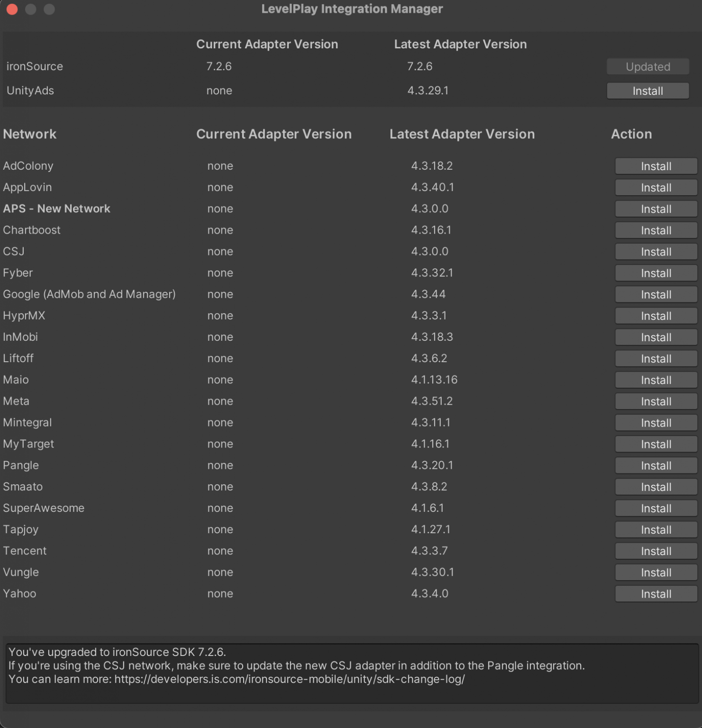This screenshot has height=728, width=702.
Task: Install the AdColony adapter
Action: pos(656,166)
